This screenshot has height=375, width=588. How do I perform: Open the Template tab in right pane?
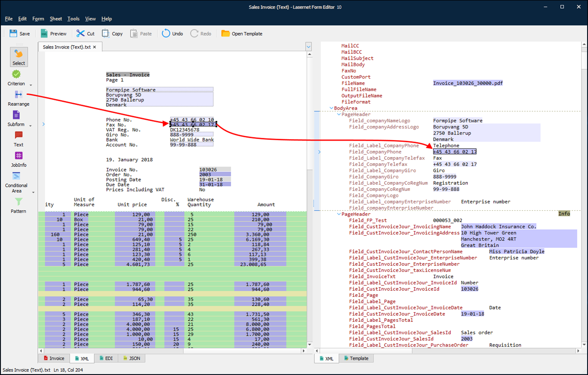tap(355, 358)
